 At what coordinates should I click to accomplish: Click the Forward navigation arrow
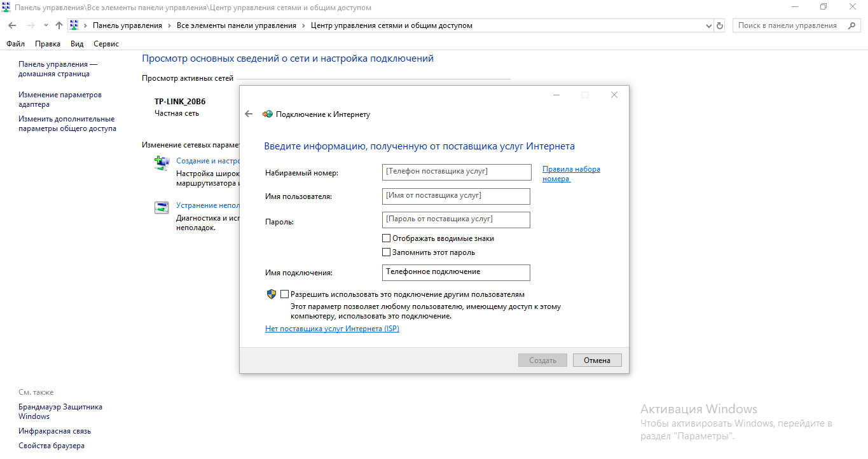pyautogui.click(x=31, y=25)
